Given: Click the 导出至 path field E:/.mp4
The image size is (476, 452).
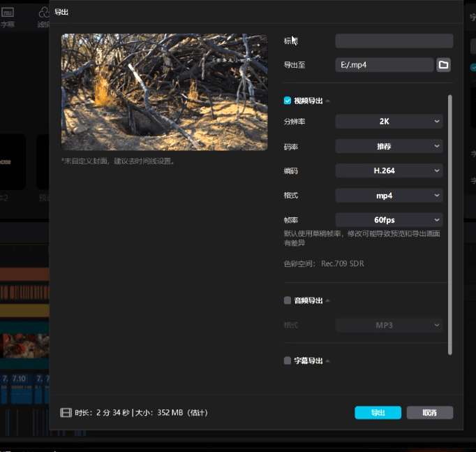Looking at the screenshot, I should [x=385, y=65].
